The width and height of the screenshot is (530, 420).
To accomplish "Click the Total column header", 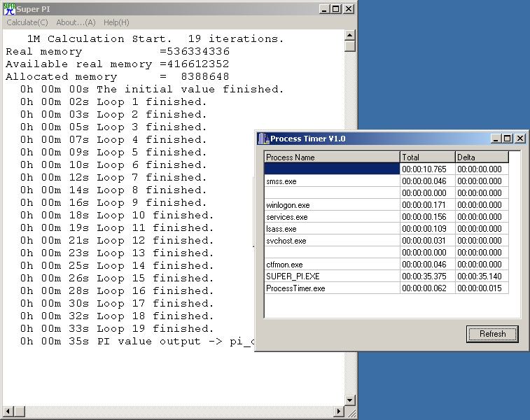I will click(x=428, y=157).
